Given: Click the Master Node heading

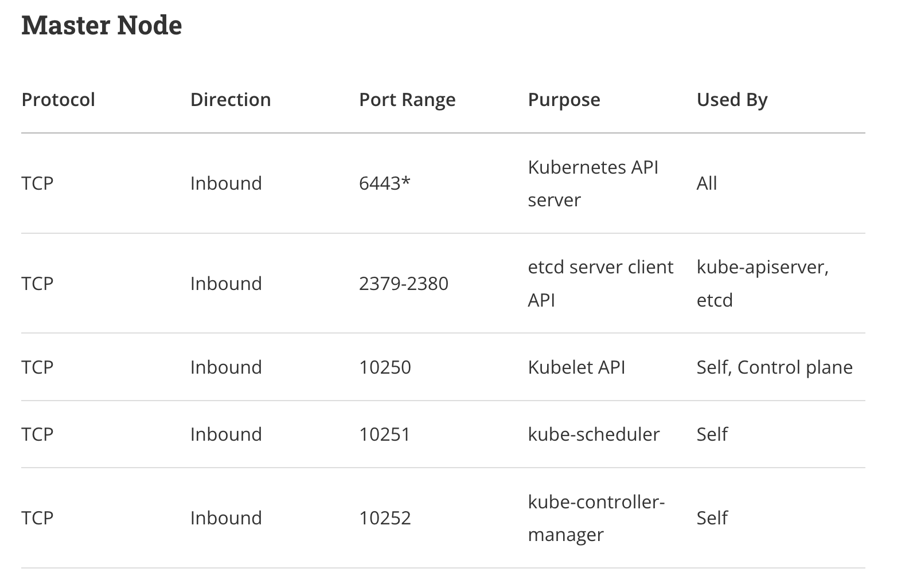Looking at the screenshot, I should tap(102, 26).
